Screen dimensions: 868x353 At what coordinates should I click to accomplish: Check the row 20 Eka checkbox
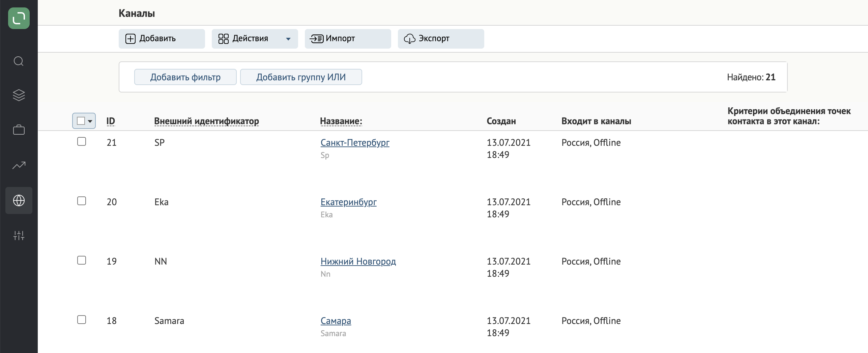pyautogui.click(x=82, y=201)
